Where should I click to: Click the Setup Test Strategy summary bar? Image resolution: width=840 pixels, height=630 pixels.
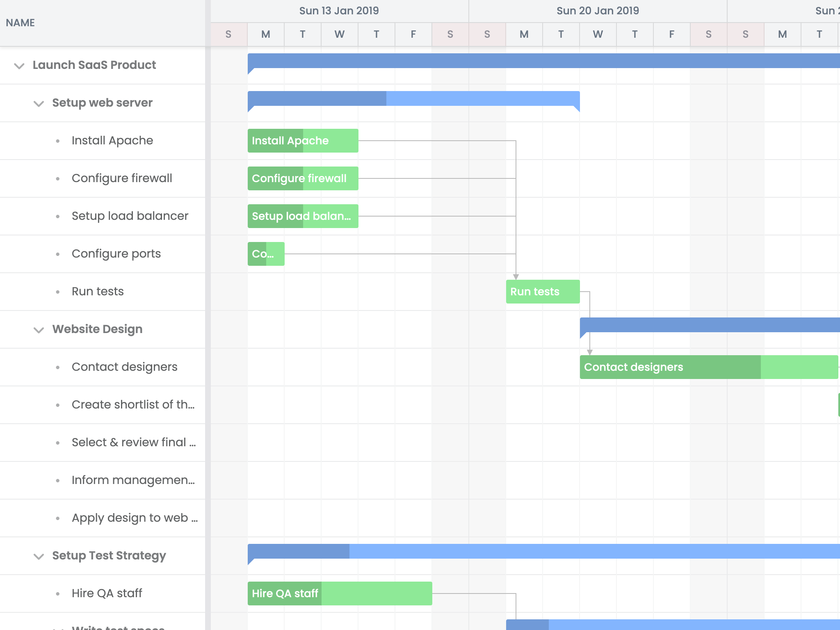(x=544, y=551)
